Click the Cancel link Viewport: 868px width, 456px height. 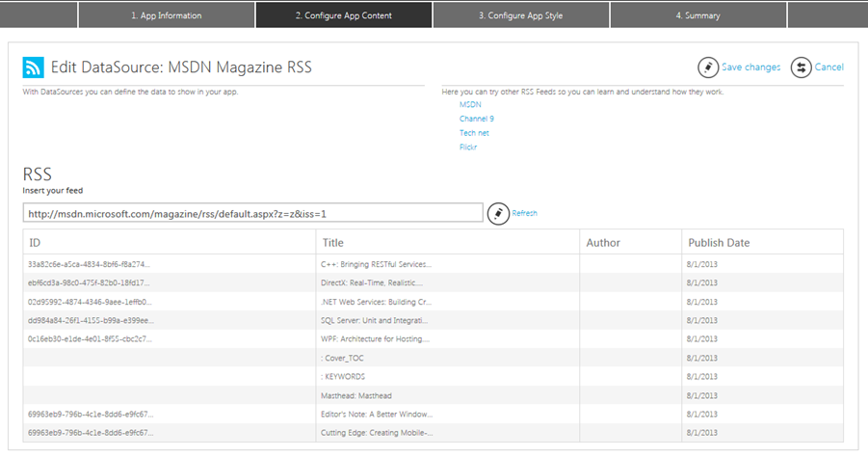(x=829, y=67)
